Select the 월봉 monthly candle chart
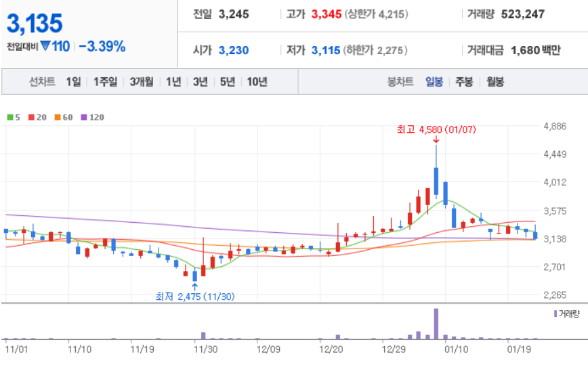The height and width of the screenshot is (367, 588). 495,81
